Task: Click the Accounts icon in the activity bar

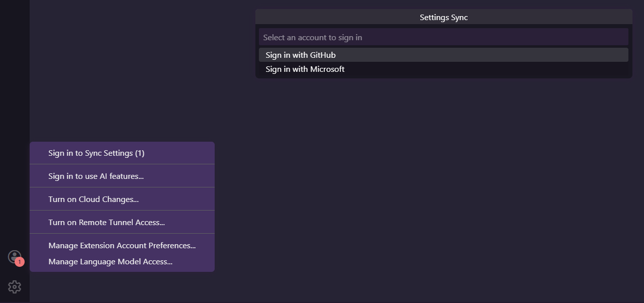Action: (14, 256)
